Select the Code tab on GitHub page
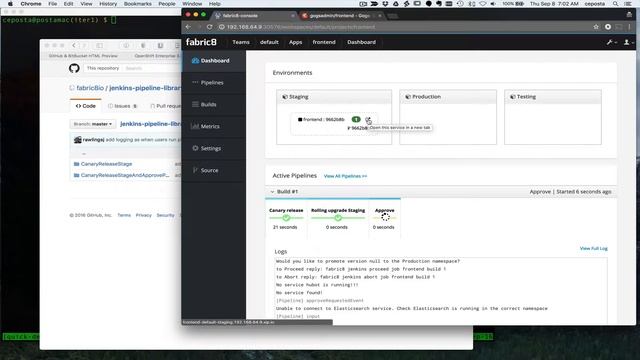 tap(86, 106)
